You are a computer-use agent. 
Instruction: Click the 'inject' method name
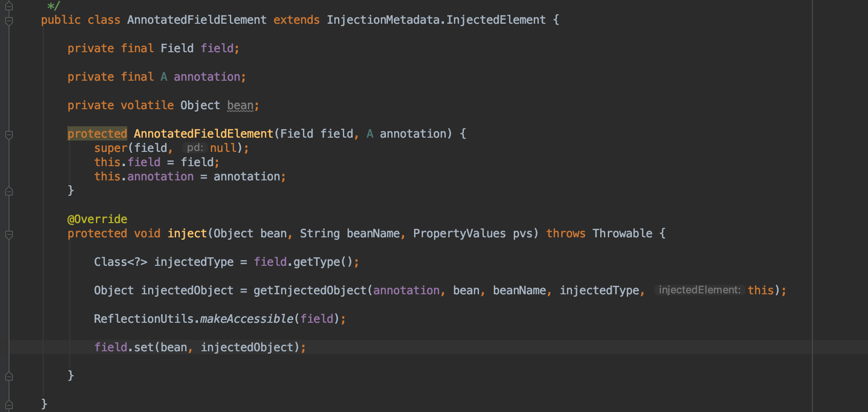(x=187, y=234)
